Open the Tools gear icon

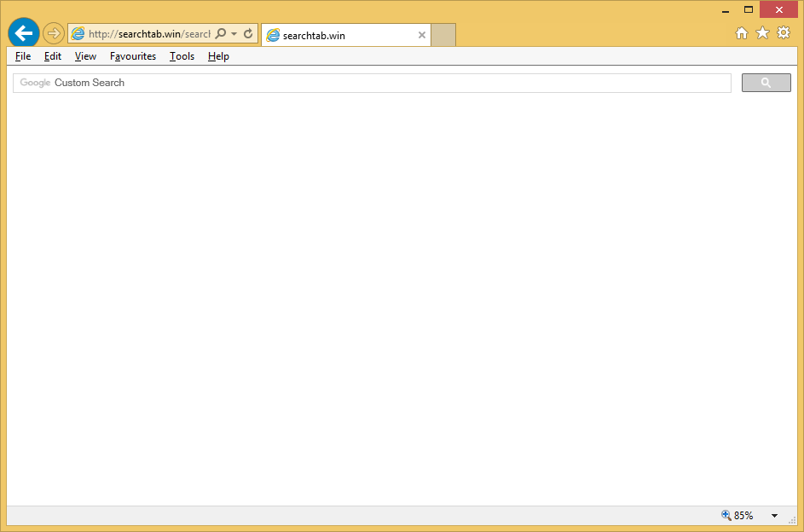[784, 32]
